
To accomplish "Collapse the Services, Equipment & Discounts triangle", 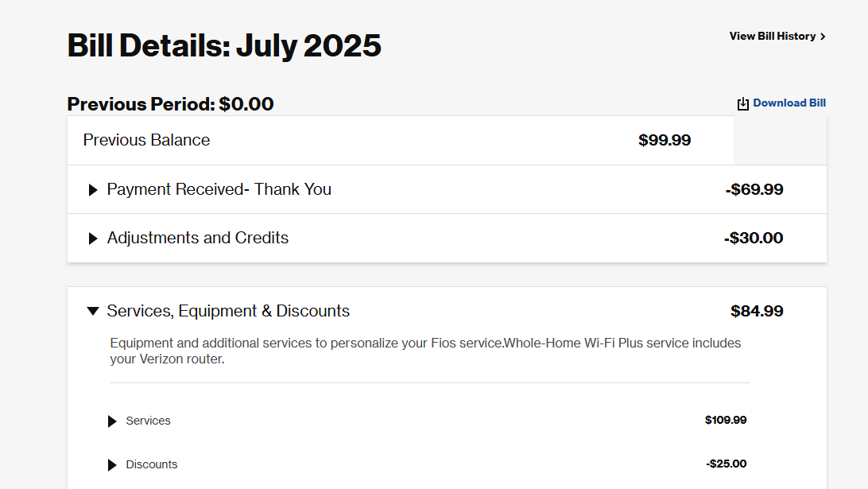I will (93, 311).
